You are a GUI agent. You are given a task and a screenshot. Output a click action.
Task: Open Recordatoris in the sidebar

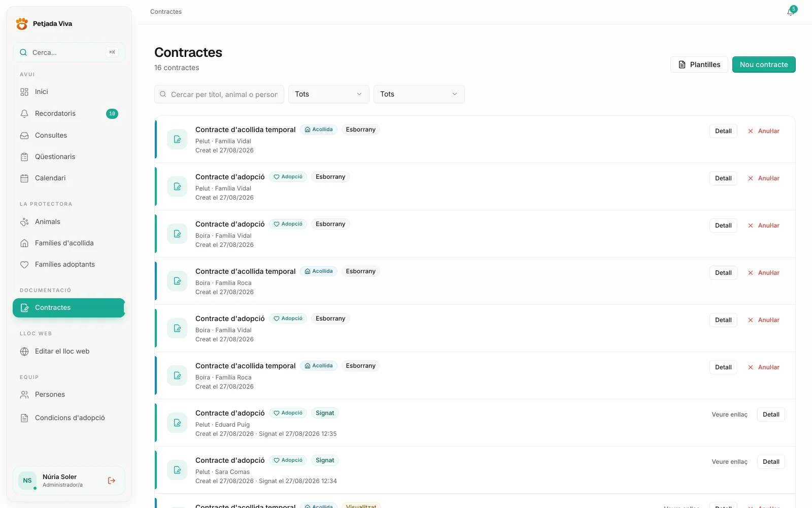(69, 114)
